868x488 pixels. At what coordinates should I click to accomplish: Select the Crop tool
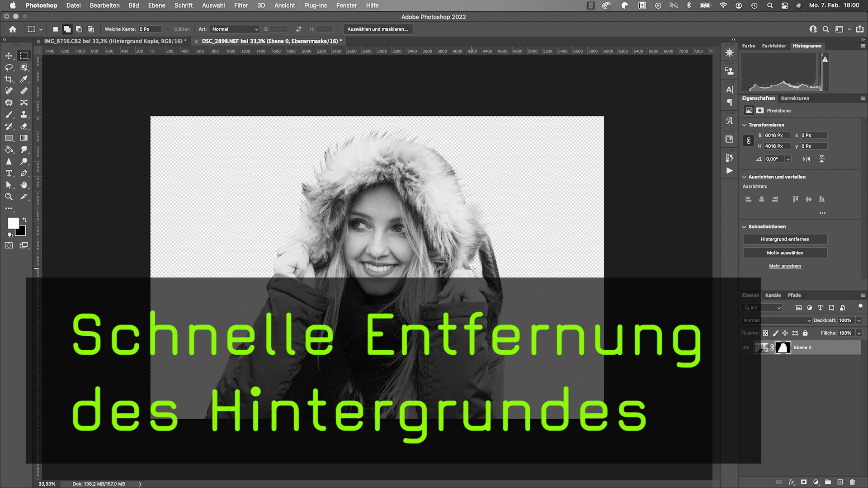click(x=9, y=79)
